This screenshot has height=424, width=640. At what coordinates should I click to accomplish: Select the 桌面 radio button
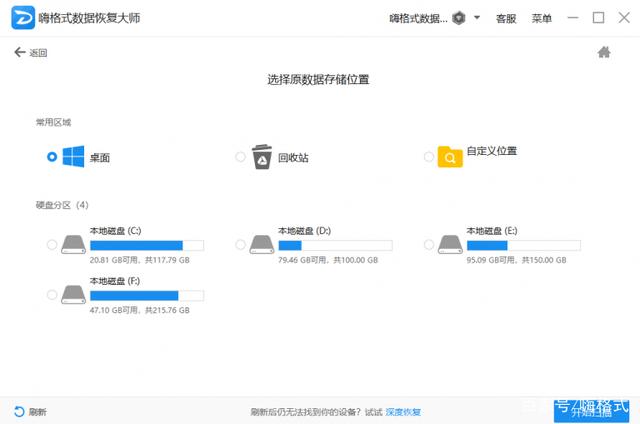coord(52,157)
